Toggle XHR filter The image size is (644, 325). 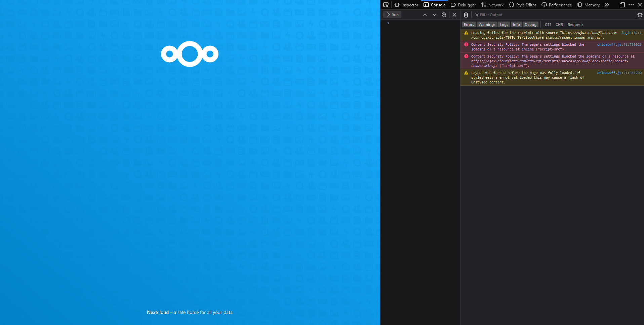559,25
